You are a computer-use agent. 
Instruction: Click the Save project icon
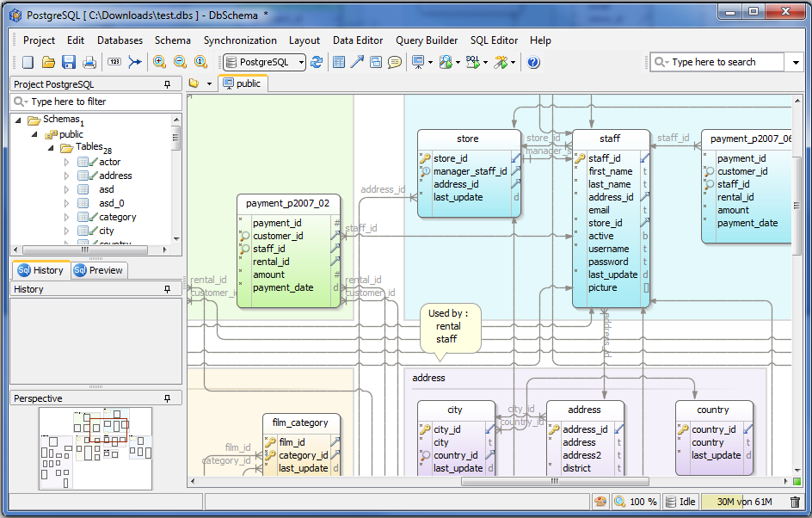coord(69,62)
